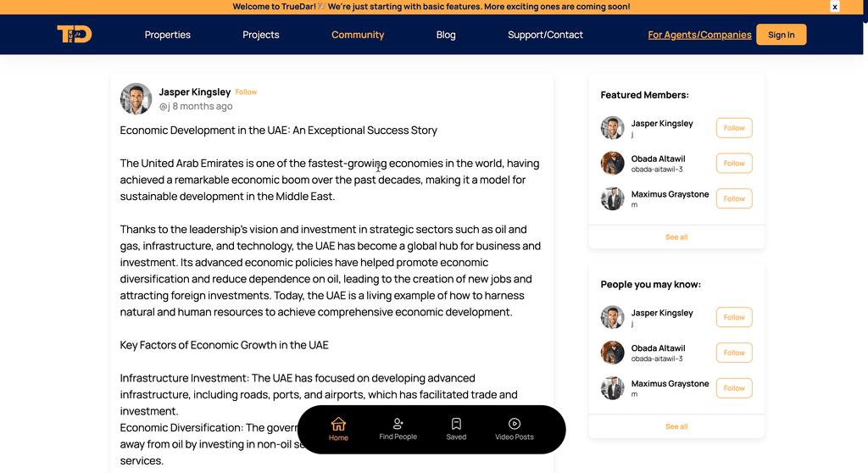Screen dimensions: 868x473
Task: Follow Jasper Kingsley from post header
Action: click(246, 92)
